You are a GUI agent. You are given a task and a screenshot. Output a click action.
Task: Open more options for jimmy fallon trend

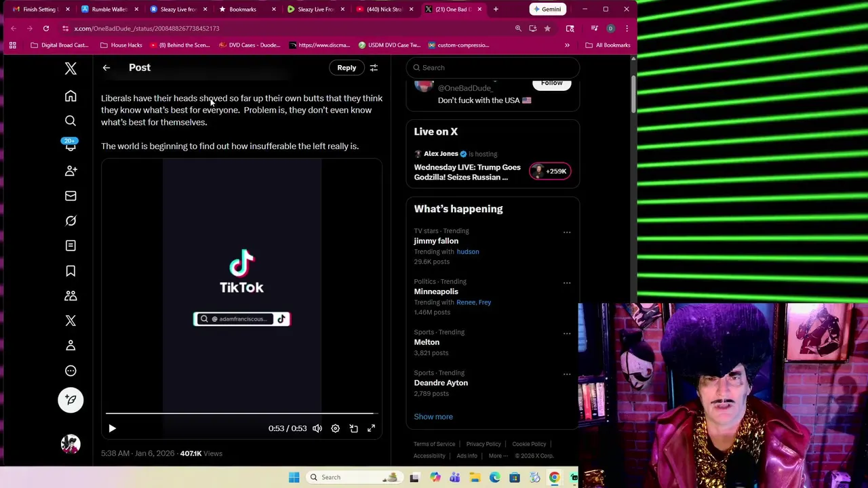click(567, 232)
